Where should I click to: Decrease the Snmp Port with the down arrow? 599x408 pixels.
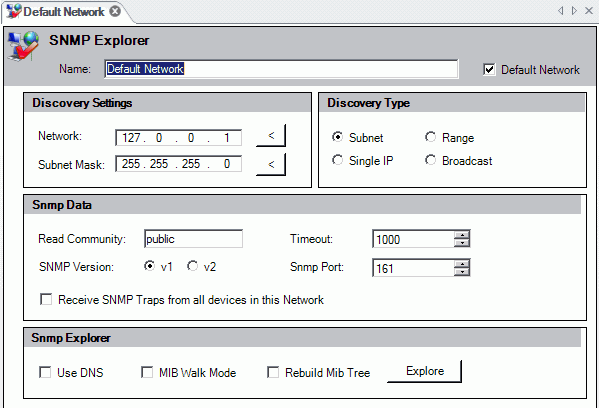(x=462, y=272)
